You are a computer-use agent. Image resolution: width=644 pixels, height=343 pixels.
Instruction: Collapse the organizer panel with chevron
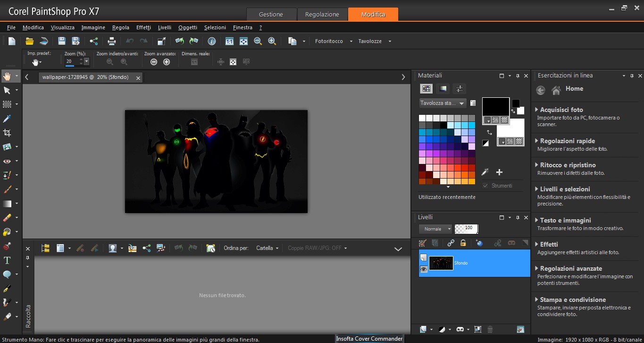click(398, 249)
